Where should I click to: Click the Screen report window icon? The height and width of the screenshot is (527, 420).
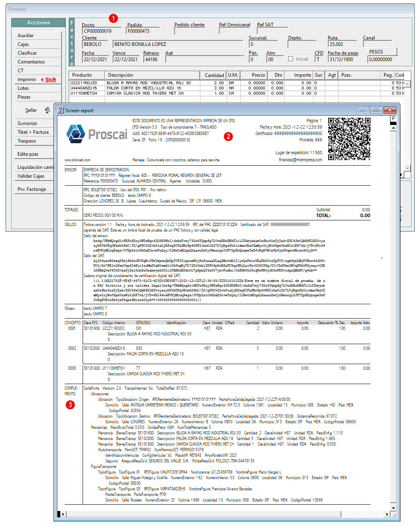(61, 111)
